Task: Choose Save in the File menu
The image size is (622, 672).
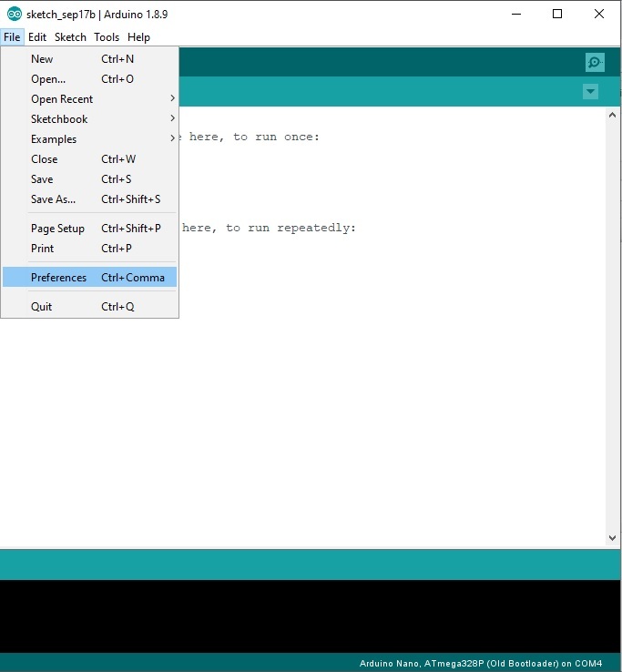Action: click(x=89, y=178)
